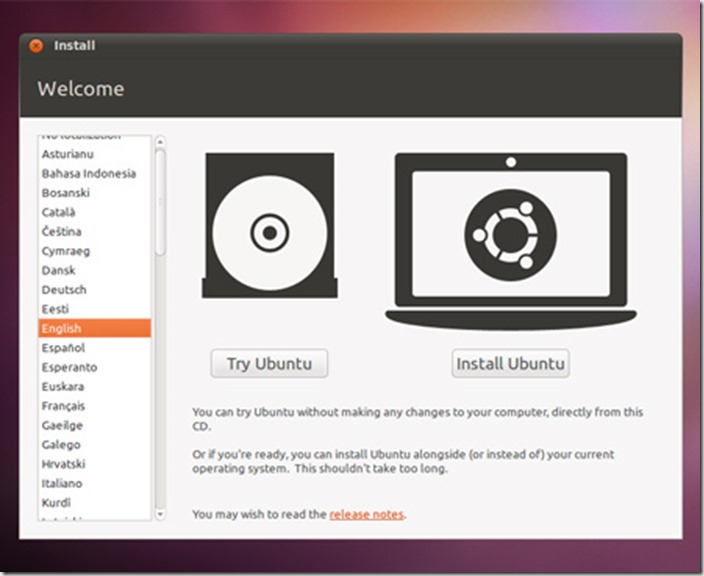Select Kurdî language
Image resolution: width=704 pixels, height=576 pixels.
pyautogui.click(x=95, y=503)
